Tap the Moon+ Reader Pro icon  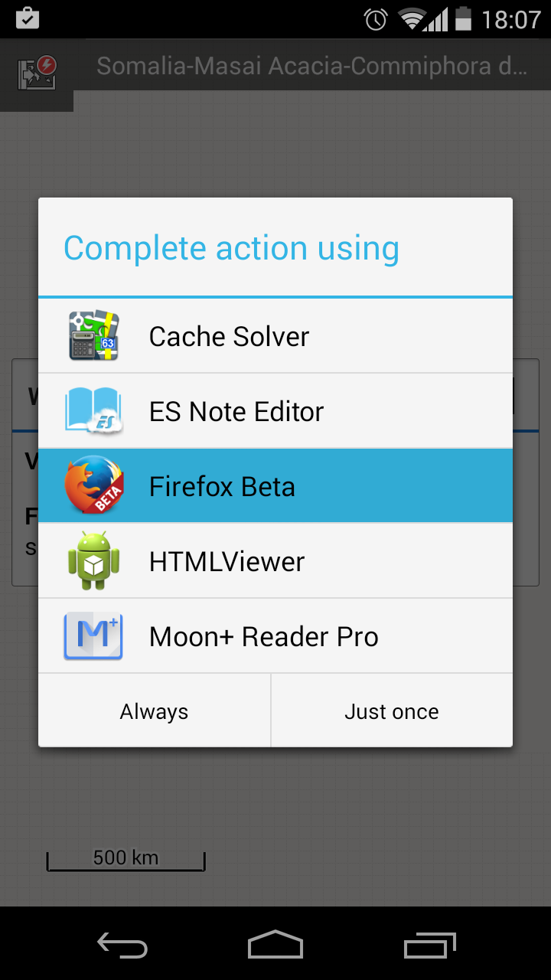tap(93, 636)
